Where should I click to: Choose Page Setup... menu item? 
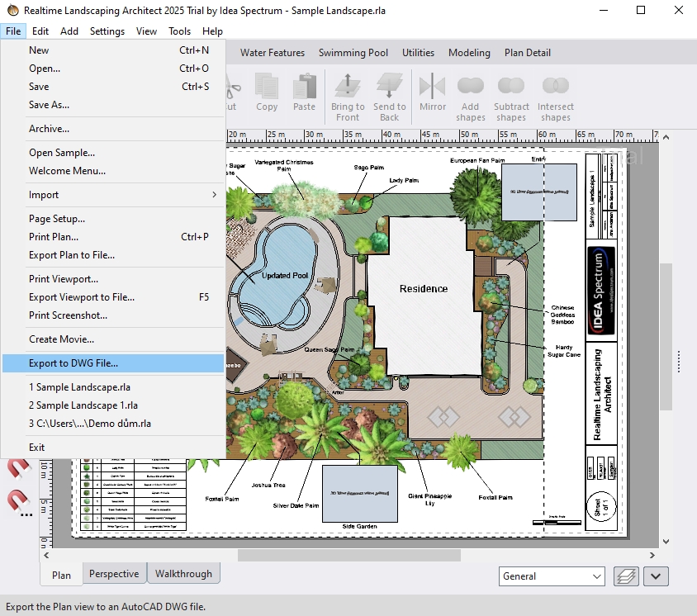113,219
